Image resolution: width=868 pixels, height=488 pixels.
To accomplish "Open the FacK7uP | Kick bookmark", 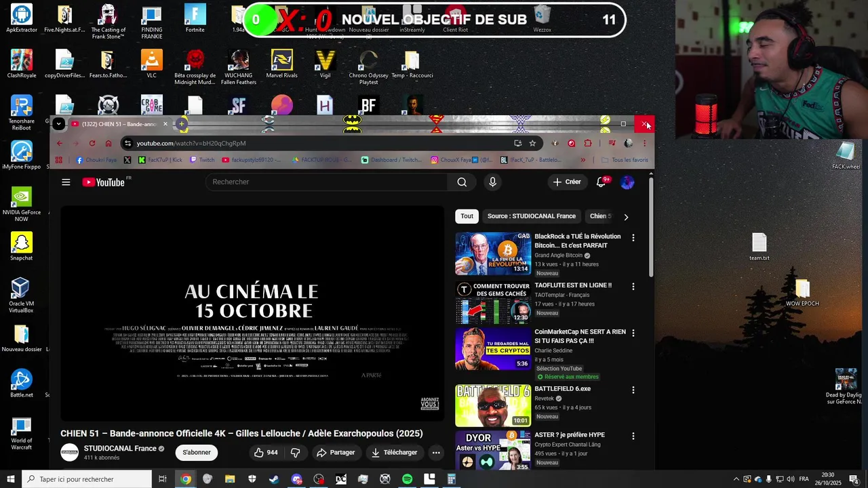I will point(160,160).
